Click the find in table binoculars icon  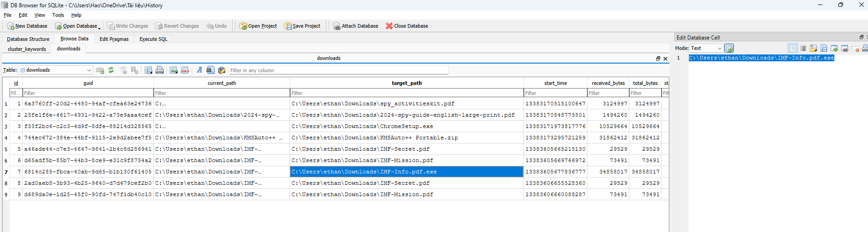click(x=210, y=70)
